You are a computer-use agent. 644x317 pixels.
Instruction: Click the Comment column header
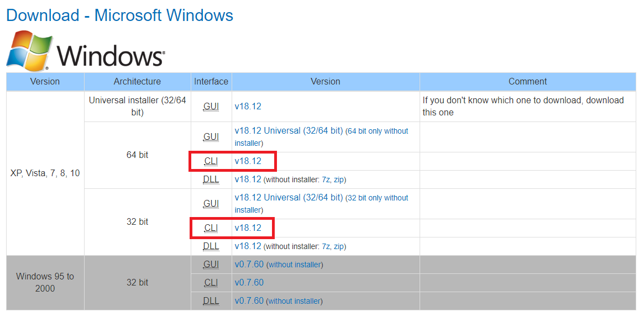point(528,82)
